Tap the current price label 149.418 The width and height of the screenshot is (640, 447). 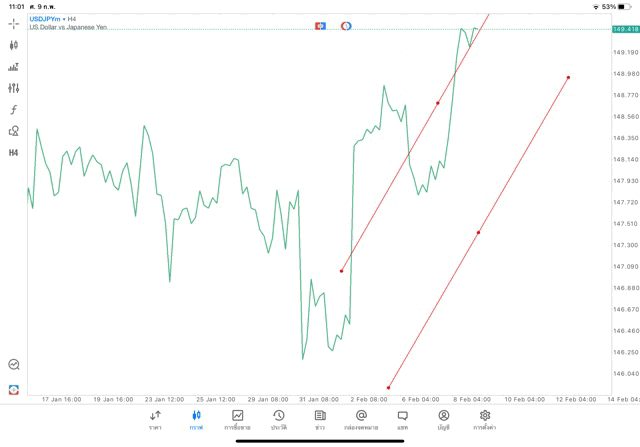(626, 30)
